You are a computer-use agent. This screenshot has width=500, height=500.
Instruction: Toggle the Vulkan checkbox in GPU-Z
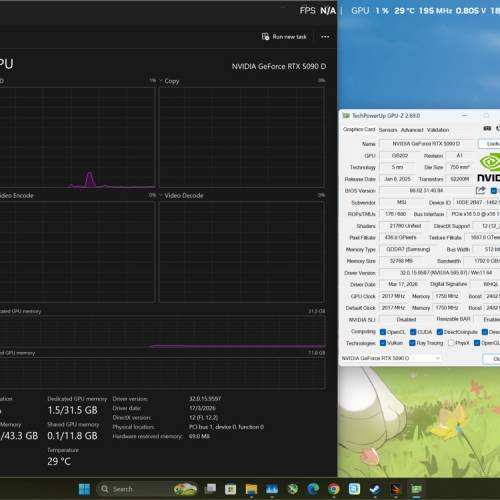point(383,343)
